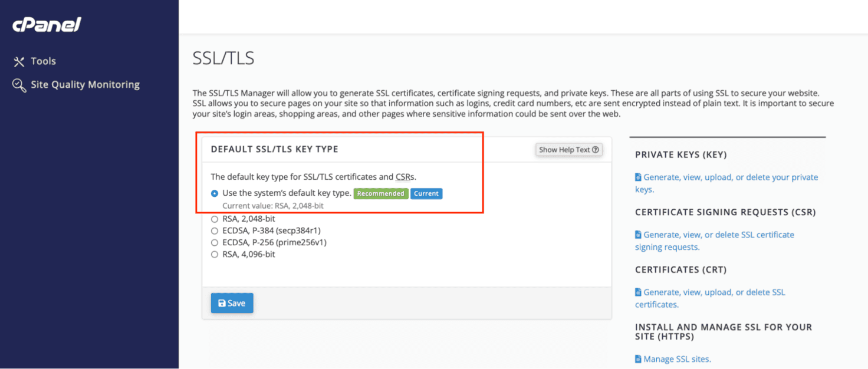Click the "Current value: RSA, 2,048-bit" text
This screenshot has height=369, width=868.
coord(272,206)
